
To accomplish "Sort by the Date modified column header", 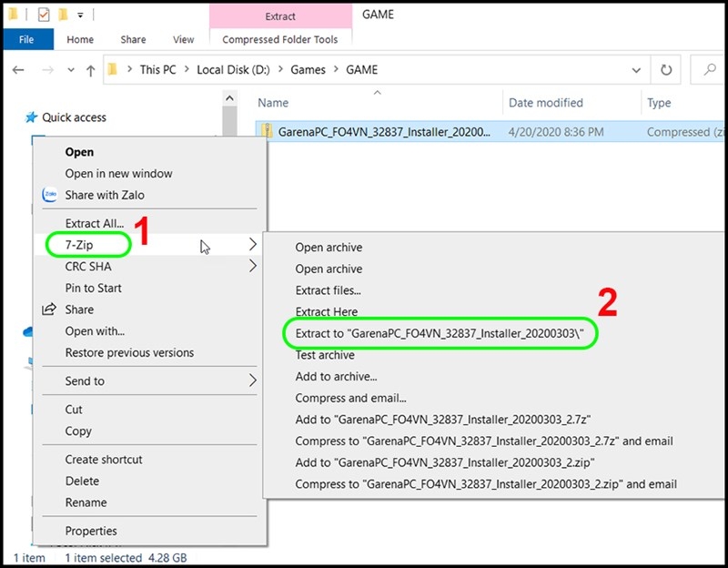I will 545,103.
